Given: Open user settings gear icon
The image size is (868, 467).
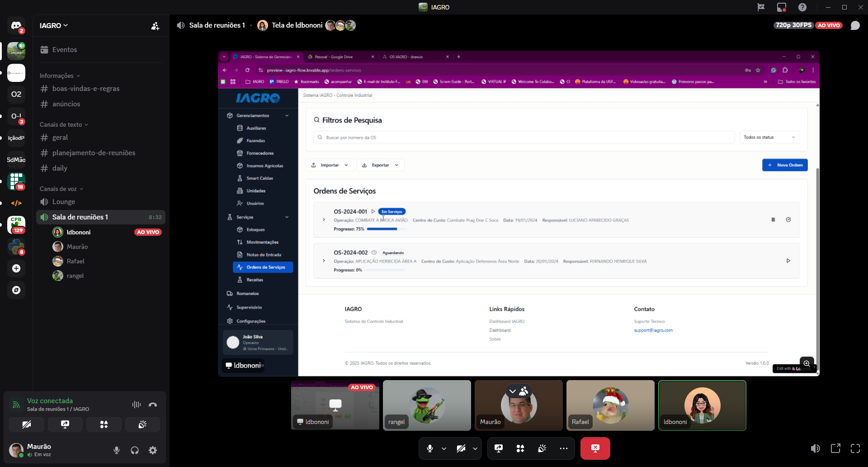Looking at the screenshot, I should pos(153,450).
